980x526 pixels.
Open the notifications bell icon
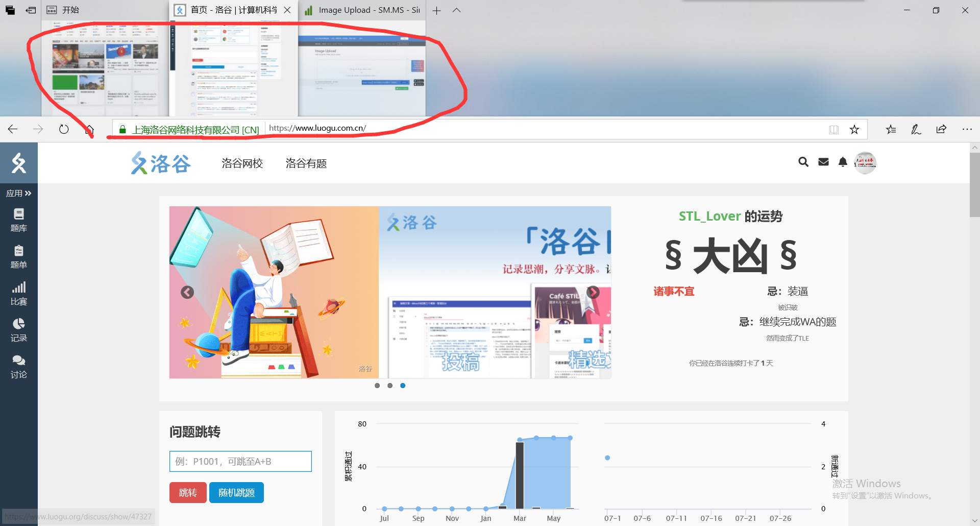pyautogui.click(x=843, y=162)
